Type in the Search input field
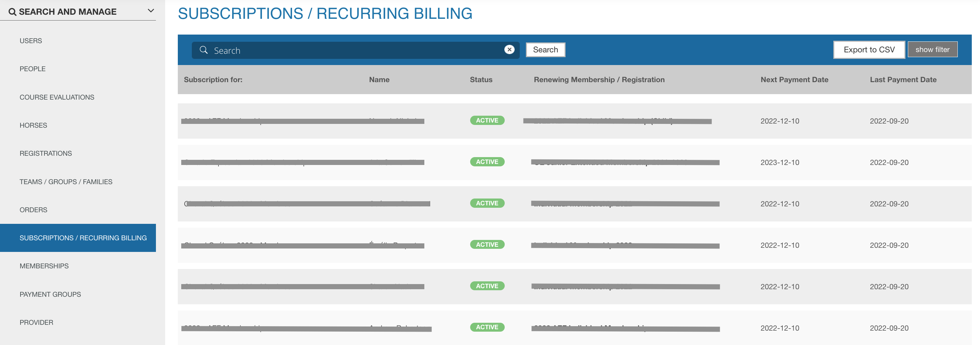This screenshot has height=345, width=980. 354,50
